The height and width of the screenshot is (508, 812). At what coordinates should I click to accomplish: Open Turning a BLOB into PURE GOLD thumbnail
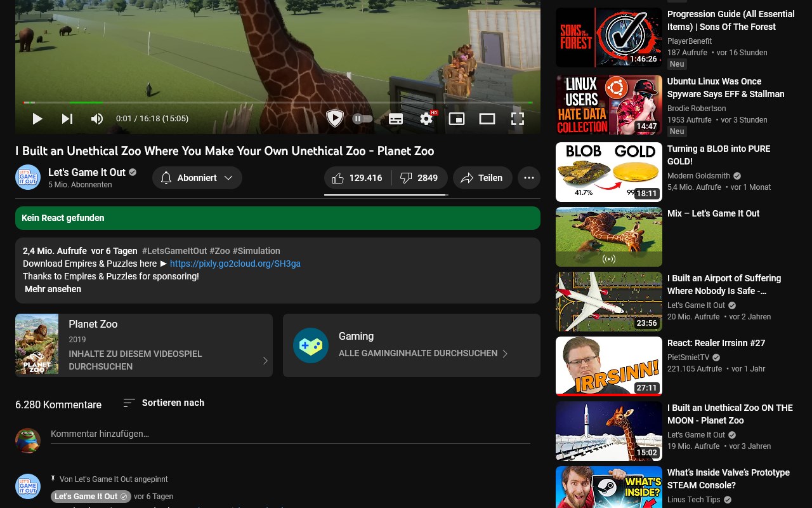click(609, 172)
